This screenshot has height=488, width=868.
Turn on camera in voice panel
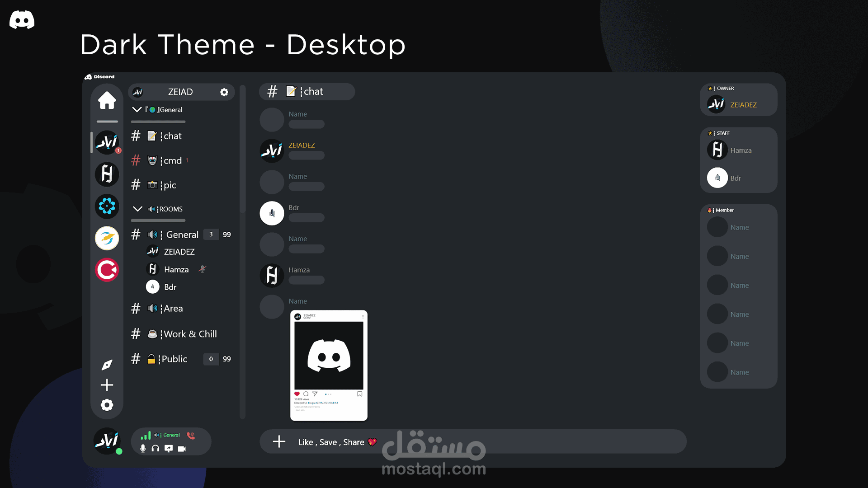[x=182, y=449]
